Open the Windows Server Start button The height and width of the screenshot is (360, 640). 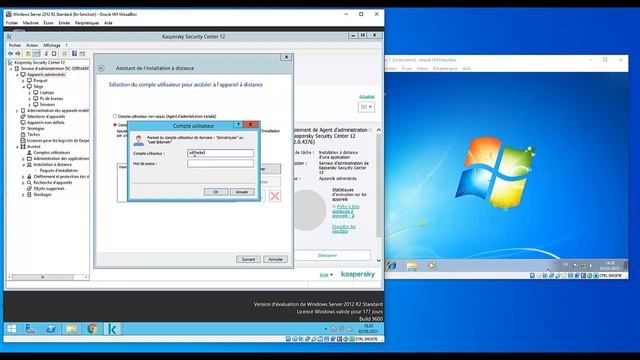point(11,329)
